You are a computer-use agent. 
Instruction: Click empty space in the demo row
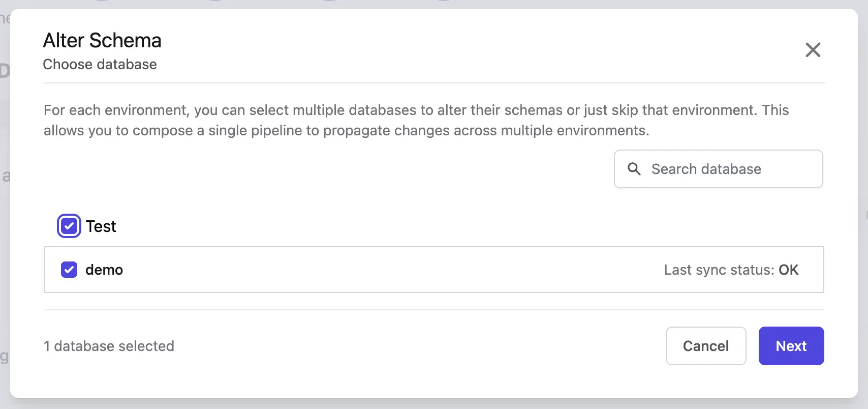pos(391,270)
